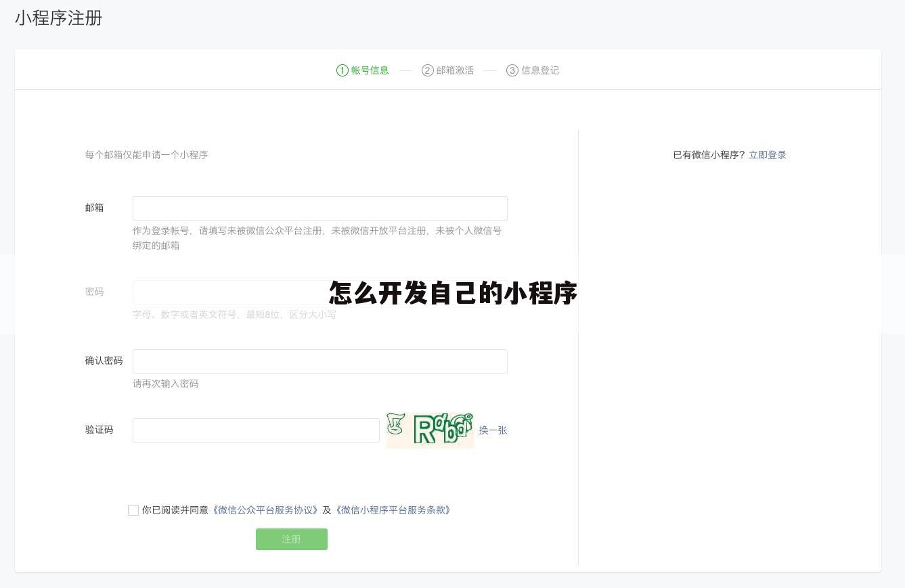The image size is (905, 588).
Task: Click the 验证码 captcha input field
Action: pos(256,430)
